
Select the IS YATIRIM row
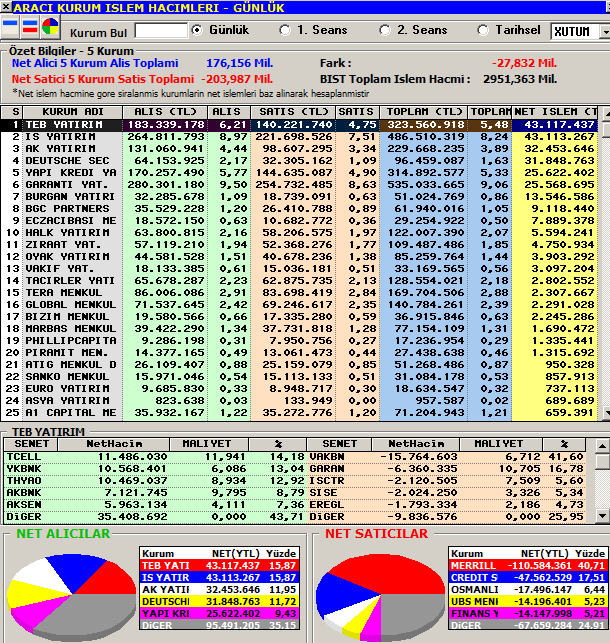pyautogui.click(x=299, y=137)
